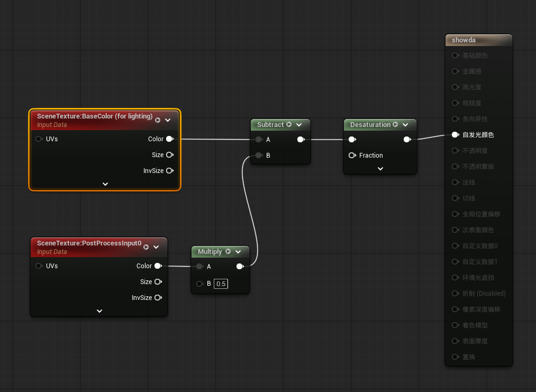The width and height of the screenshot is (536, 392).
Task: Click InvSize output pin on BaseColor node
Action: tap(170, 170)
